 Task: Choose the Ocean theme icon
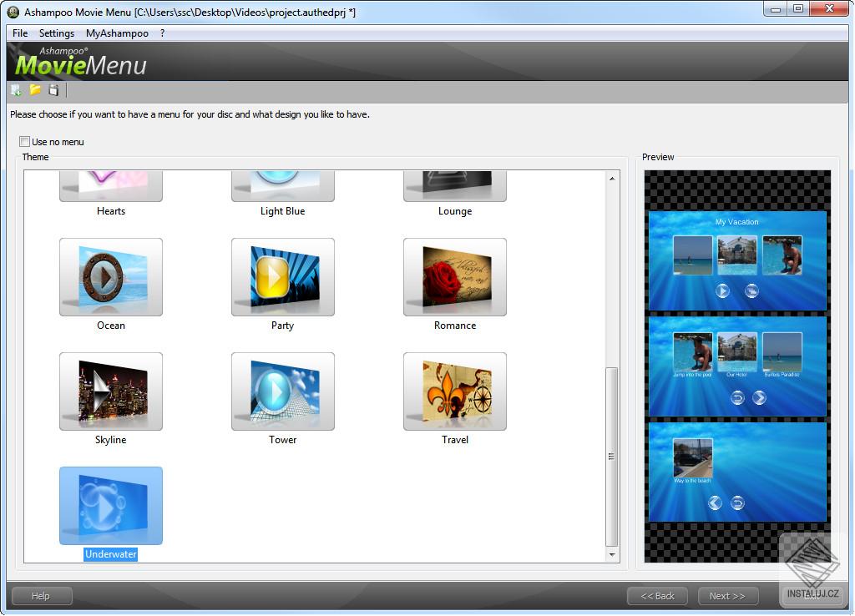pos(111,277)
